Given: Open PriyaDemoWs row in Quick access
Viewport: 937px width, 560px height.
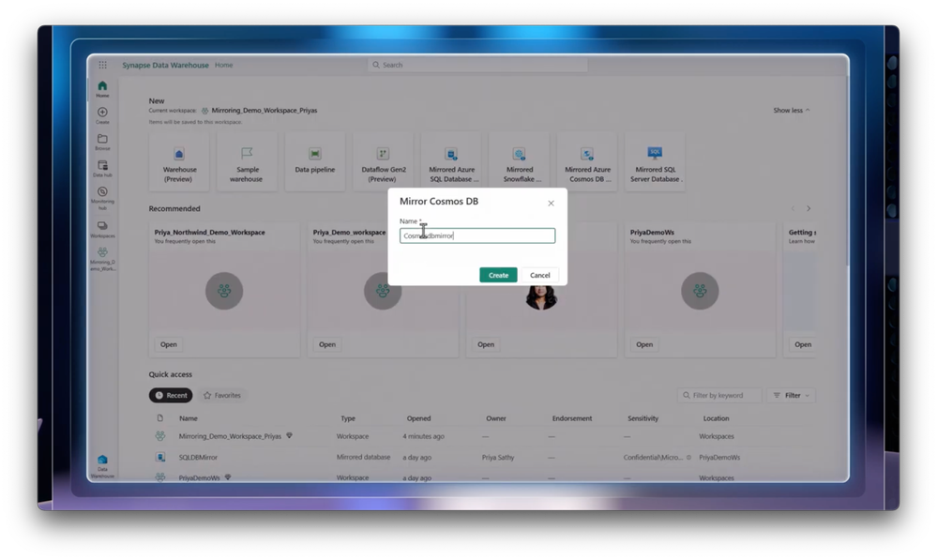Looking at the screenshot, I should 200,477.
